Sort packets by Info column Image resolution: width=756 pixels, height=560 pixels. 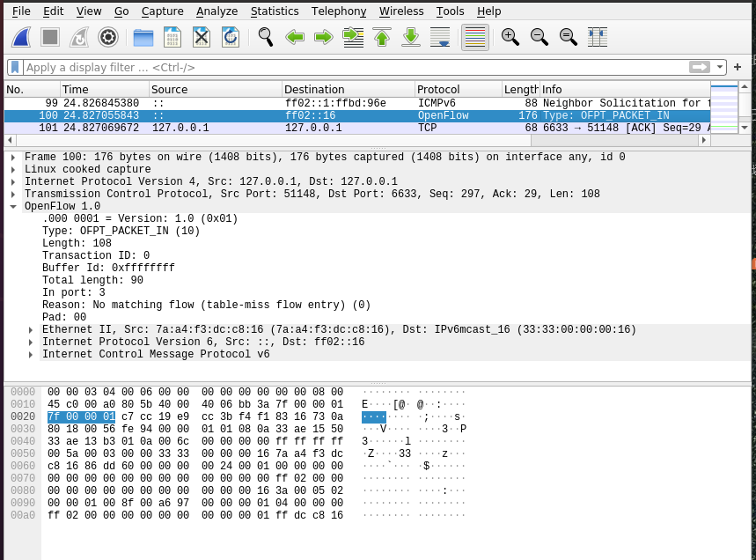tap(626, 89)
